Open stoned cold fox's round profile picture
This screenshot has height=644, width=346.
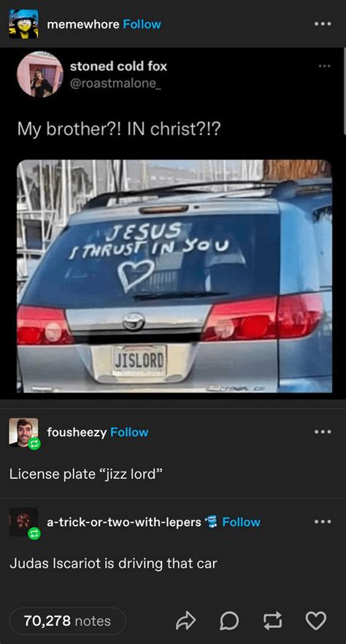pyautogui.click(x=40, y=74)
